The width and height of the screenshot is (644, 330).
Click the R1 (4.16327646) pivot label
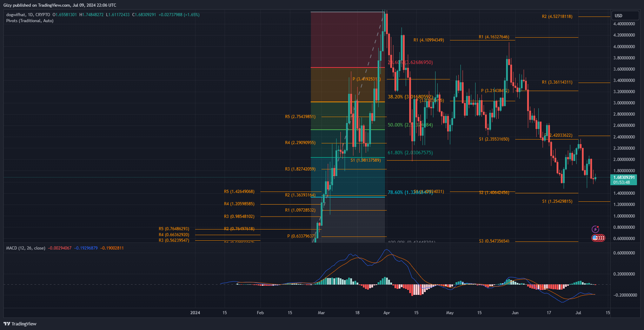pyautogui.click(x=494, y=37)
